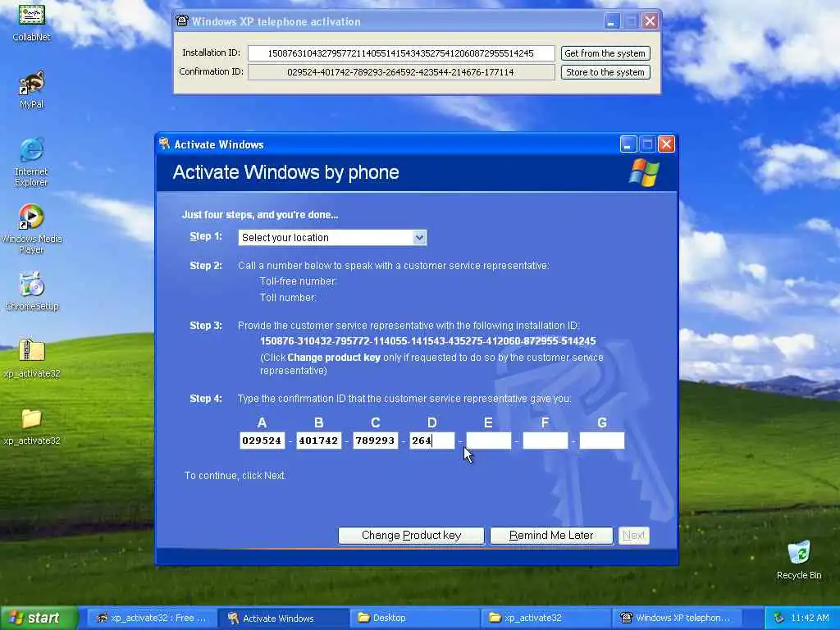Click the Confirmation ID text field

point(400,72)
